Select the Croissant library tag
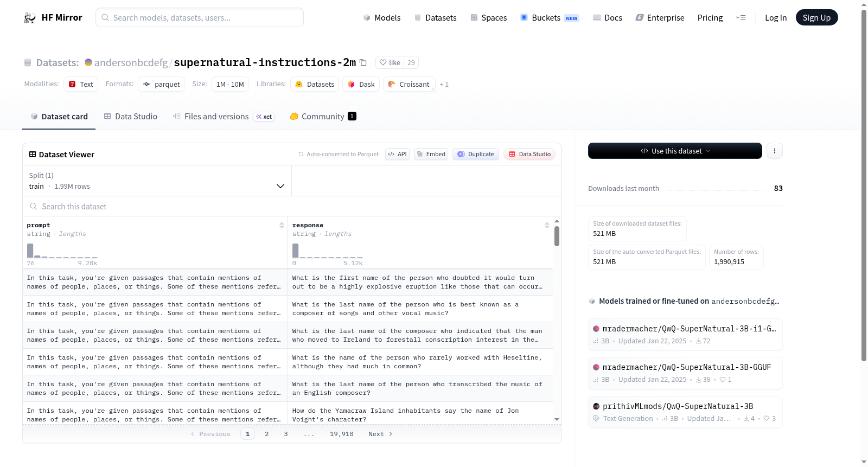This screenshot has width=868, height=467. (409, 84)
